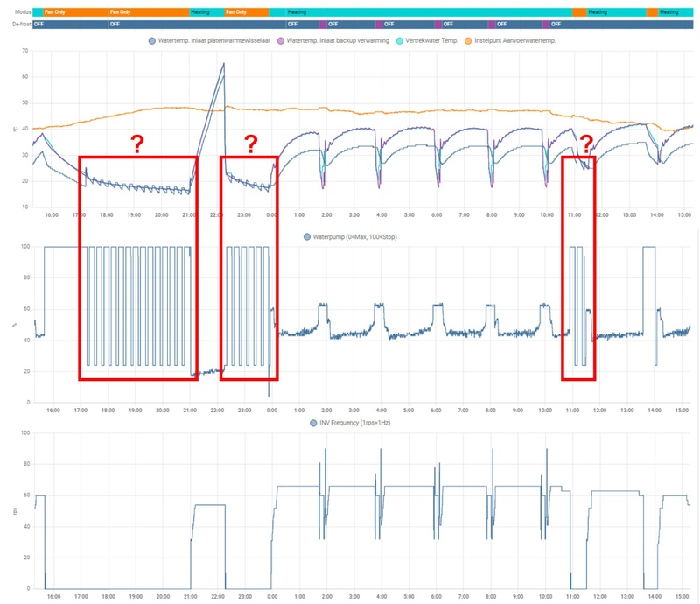Click the long Heating mode segment
The width and height of the screenshot is (700, 604).
pos(421,12)
